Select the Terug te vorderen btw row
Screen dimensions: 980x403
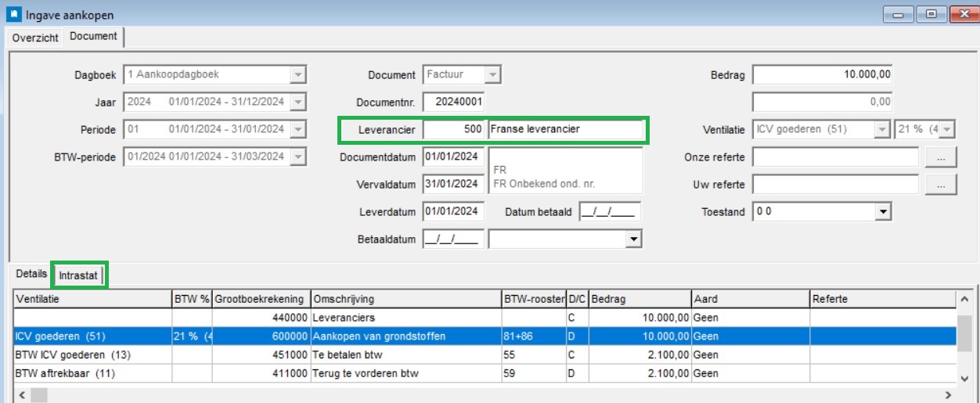point(485,374)
